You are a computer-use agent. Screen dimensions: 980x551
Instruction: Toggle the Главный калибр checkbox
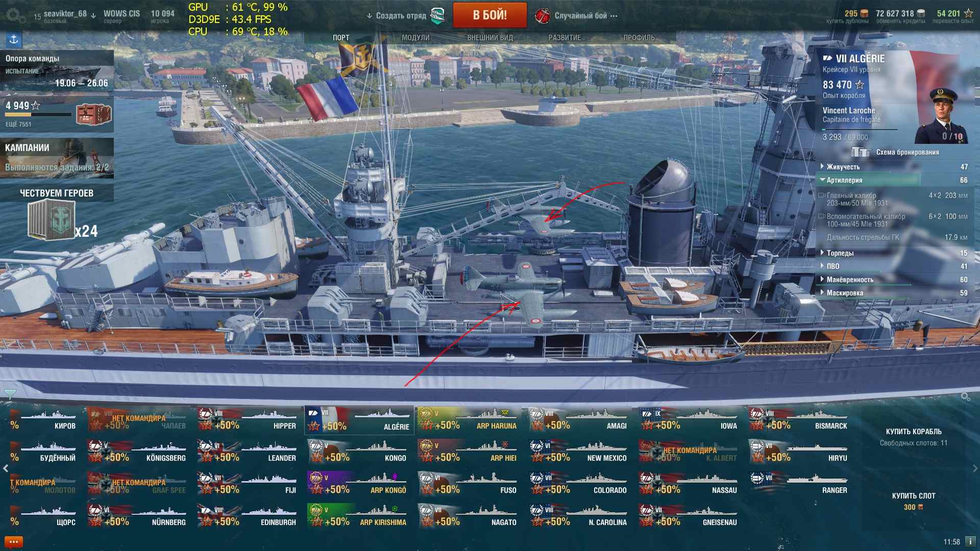[x=821, y=195]
